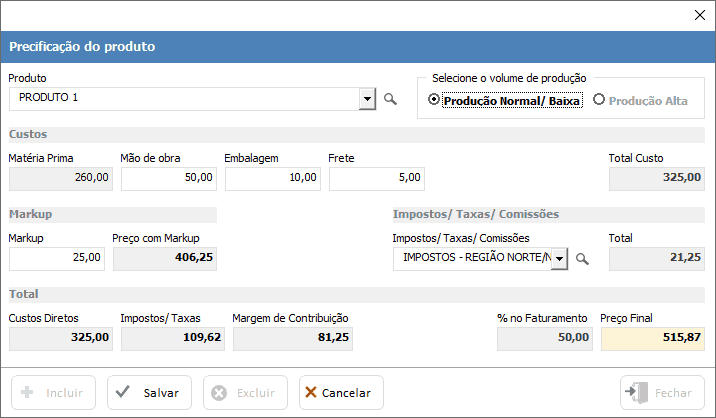Select Produção Normal/ Baixa radio option
The width and height of the screenshot is (716, 418).
point(506,101)
